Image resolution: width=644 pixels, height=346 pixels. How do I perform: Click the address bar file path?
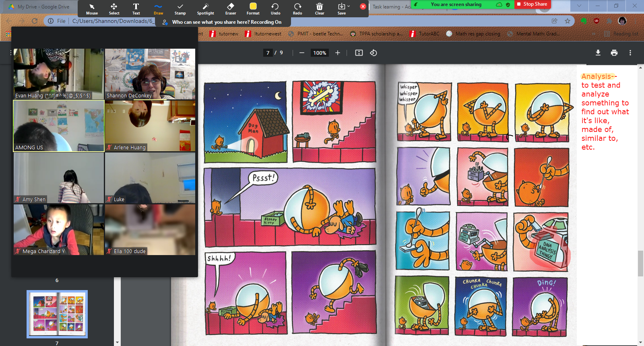[113, 21]
